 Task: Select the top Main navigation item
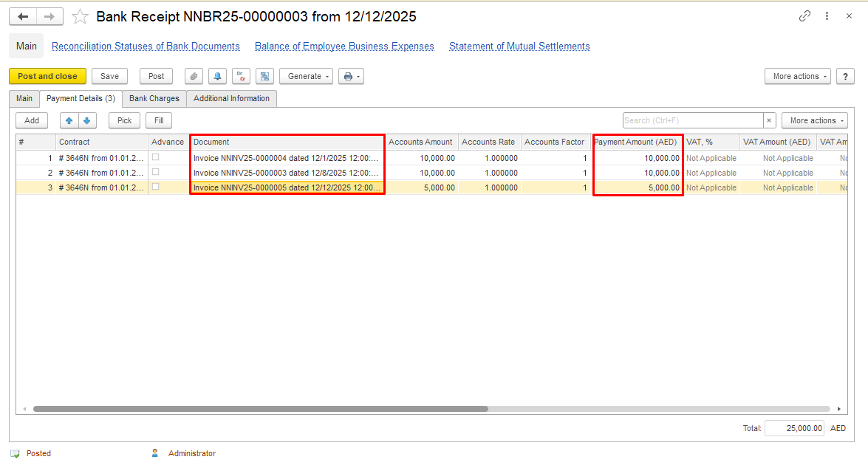click(x=27, y=47)
